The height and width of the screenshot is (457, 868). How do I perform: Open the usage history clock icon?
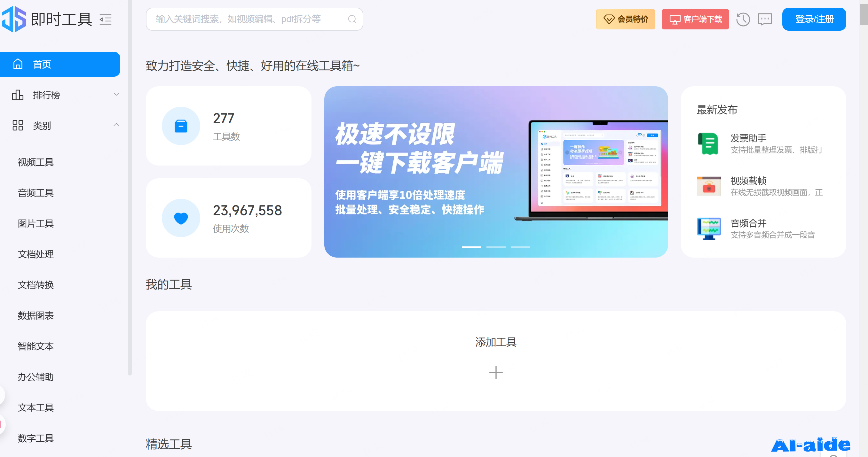(743, 19)
